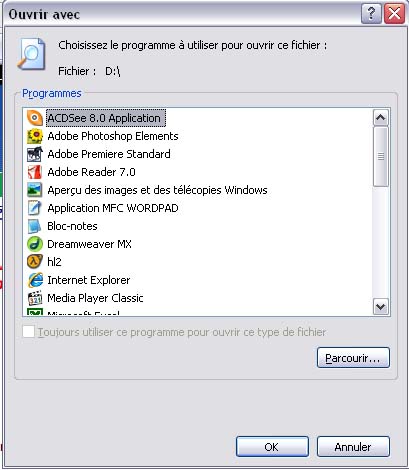409x470 pixels.
Task: Choose the Adobe Premiere Standard horse icon
Action: click(x=35, y=154)
